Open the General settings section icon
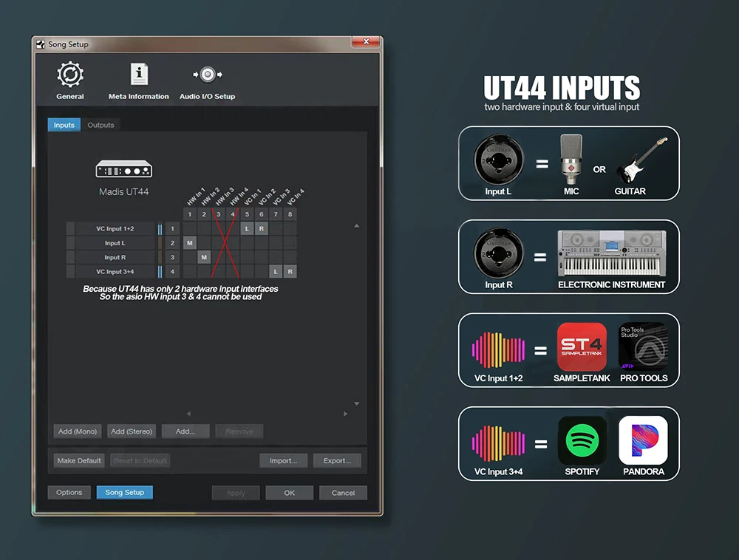Viewport: 739px width, 560px height. [x=70, y=75]
